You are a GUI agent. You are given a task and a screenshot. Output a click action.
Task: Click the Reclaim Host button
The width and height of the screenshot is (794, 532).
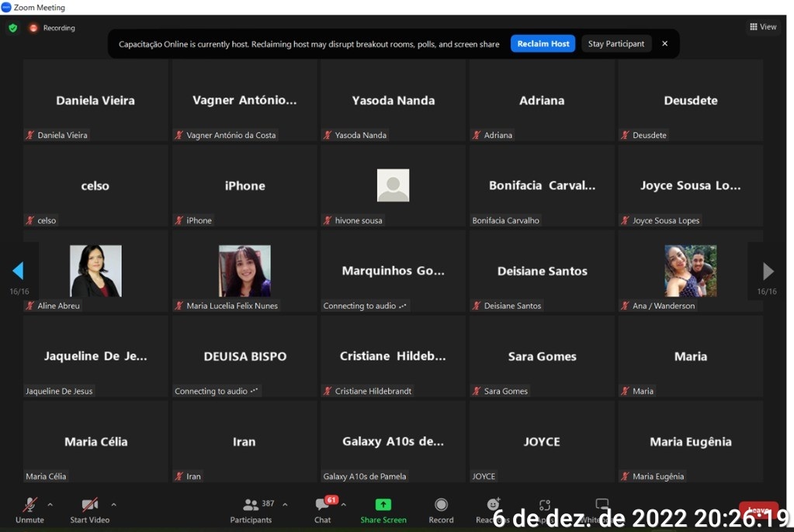543,44
